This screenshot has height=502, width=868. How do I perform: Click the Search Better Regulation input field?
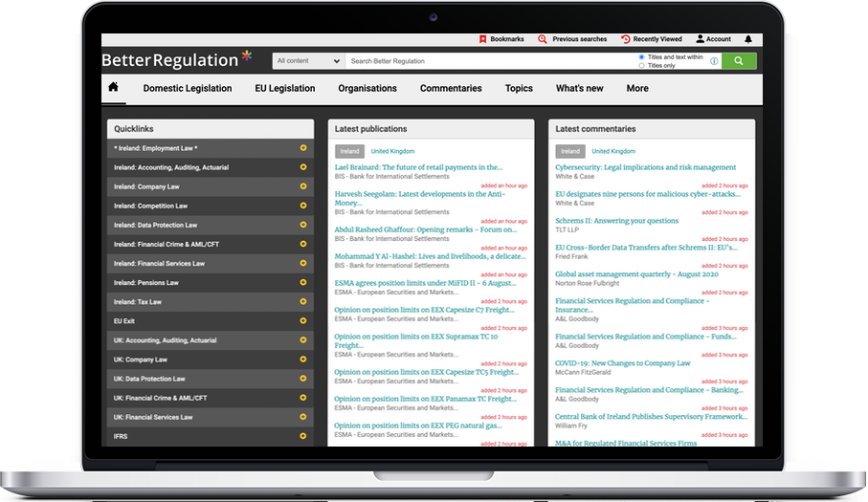488,61
